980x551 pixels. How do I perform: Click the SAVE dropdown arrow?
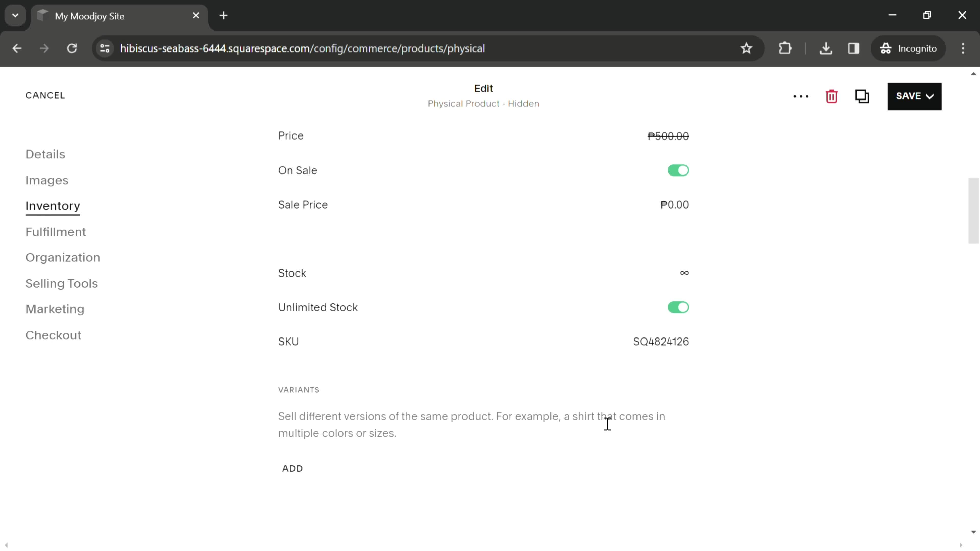click(x=932, y=96)
